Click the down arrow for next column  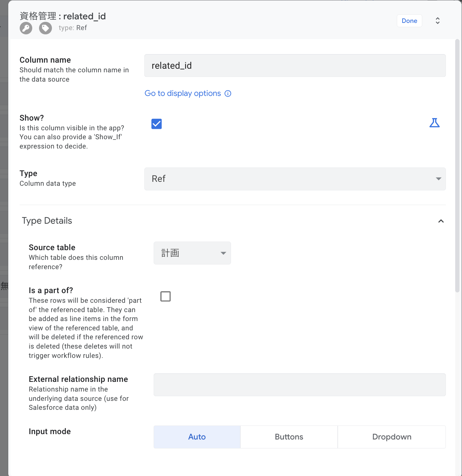438,23
